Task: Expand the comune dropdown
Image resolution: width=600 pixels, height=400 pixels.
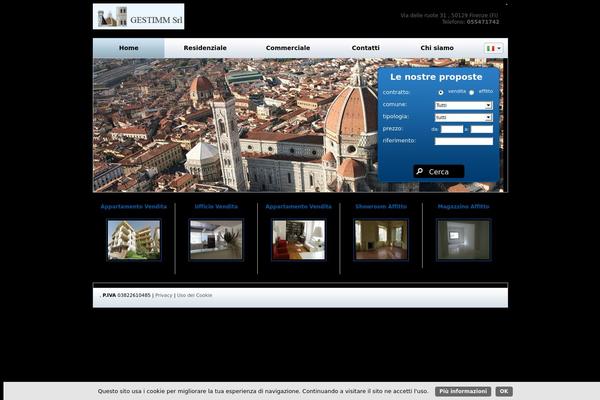Action: pos(463,105)
